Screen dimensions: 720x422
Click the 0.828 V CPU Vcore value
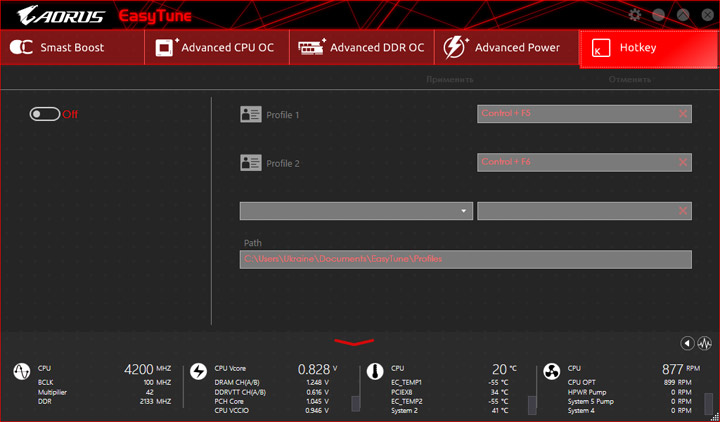[x=317, y=369]
